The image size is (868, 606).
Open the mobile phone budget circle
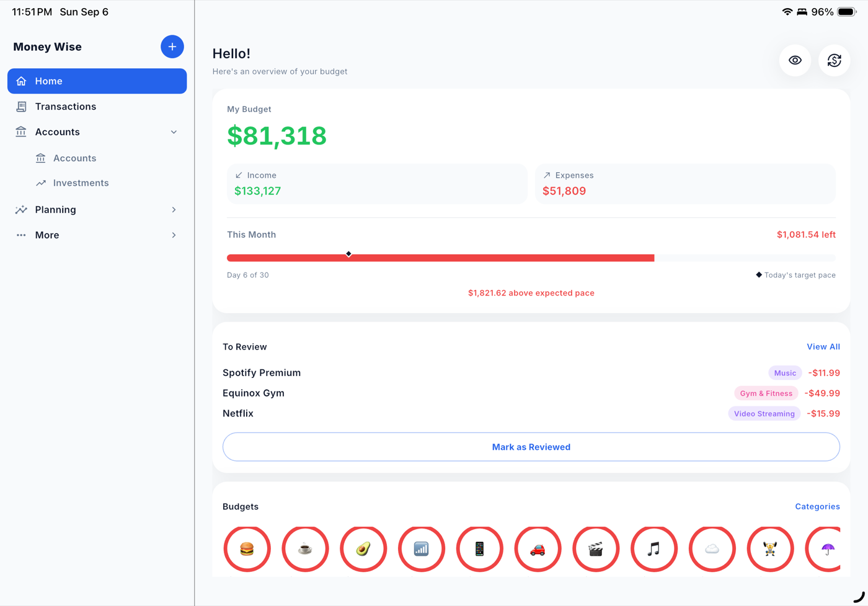click(479, 548)
